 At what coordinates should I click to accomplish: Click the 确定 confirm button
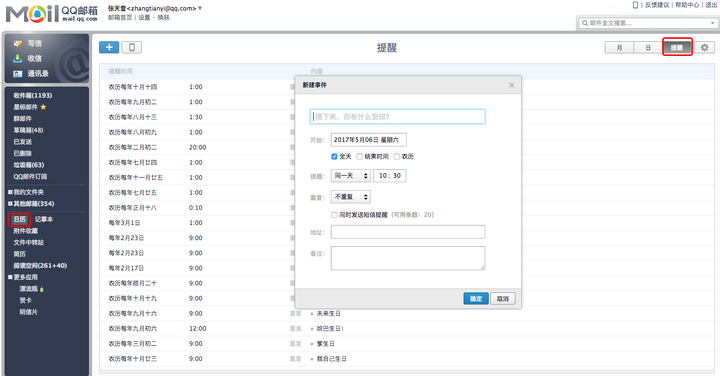(476, 299)
